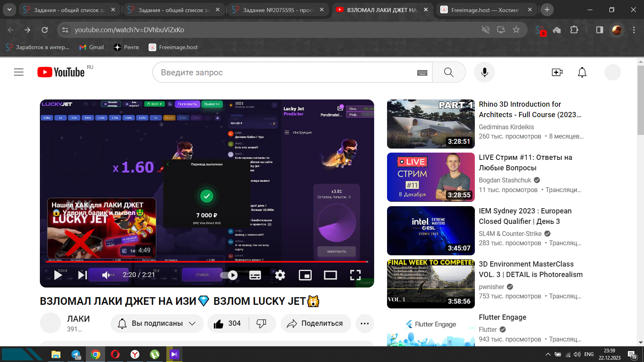644x362 pixels.
Task: Go to YouTube home via logo
Action: click(x=61, y=72)
